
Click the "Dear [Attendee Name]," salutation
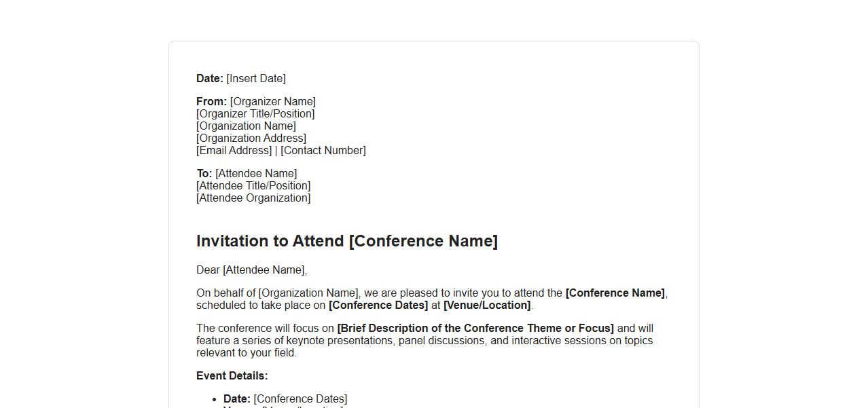[x=251, y=270]
